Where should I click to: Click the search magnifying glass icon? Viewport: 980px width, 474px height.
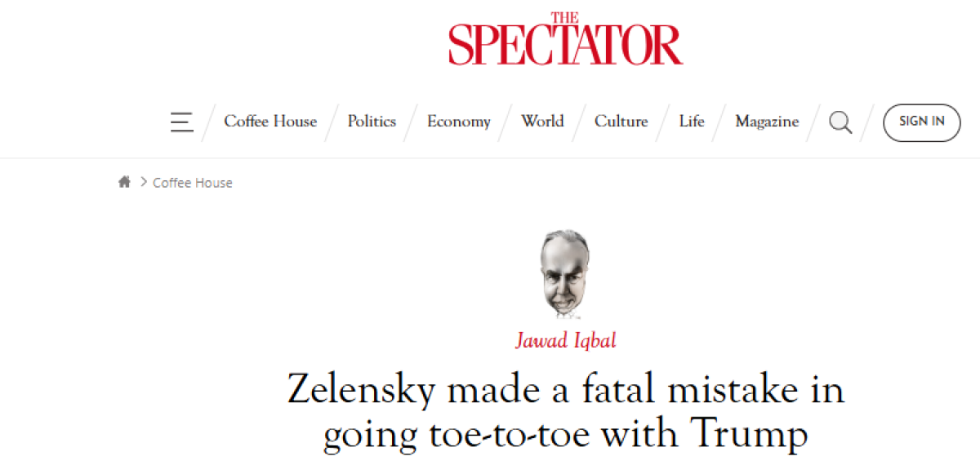click(840, 122)
